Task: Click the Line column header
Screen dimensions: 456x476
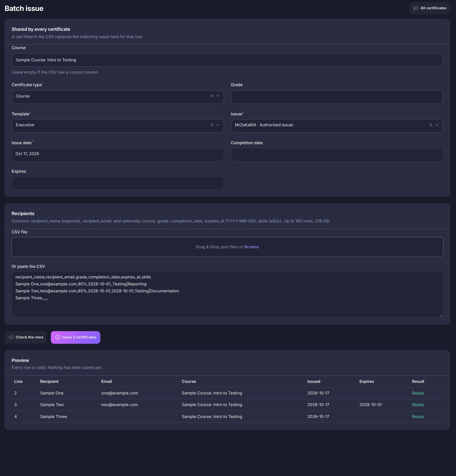Action: pyautogui.click(x=18, y=381)
